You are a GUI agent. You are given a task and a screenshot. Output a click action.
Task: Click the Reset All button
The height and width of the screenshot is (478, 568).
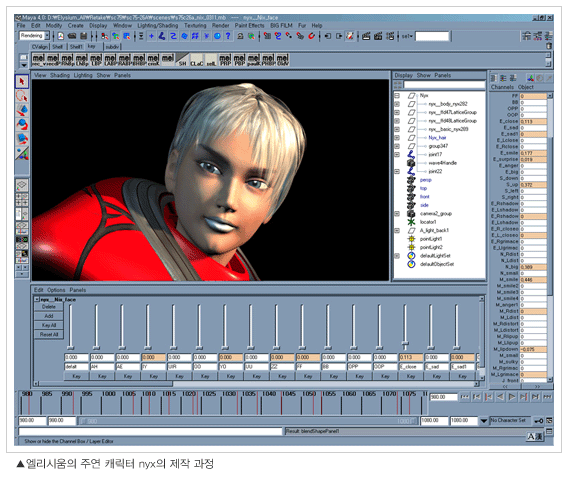coord(49,335)
